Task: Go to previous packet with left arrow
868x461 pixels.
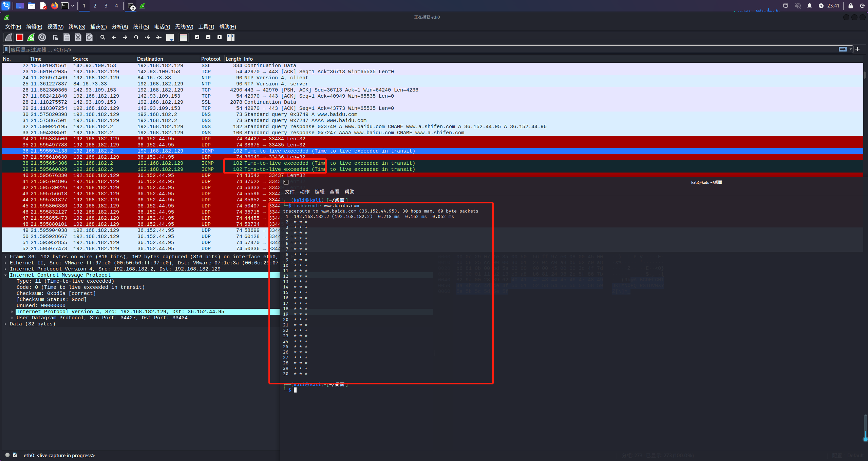Action: [x=114, y=37]
